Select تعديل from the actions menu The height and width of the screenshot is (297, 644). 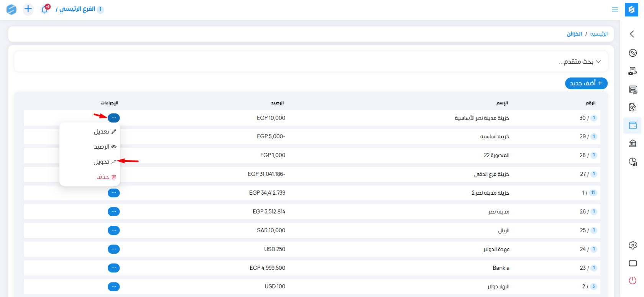pos(104,132)
